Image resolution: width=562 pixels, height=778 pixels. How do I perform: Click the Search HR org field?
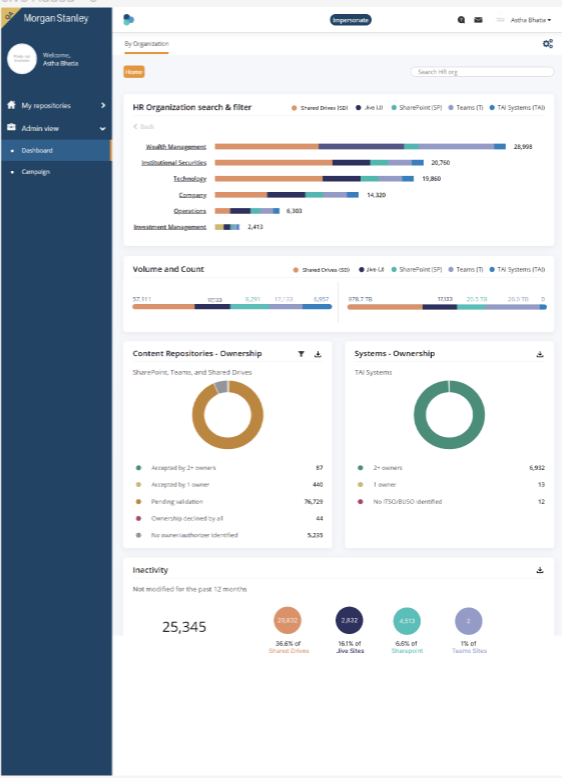[x=482, y=72]
